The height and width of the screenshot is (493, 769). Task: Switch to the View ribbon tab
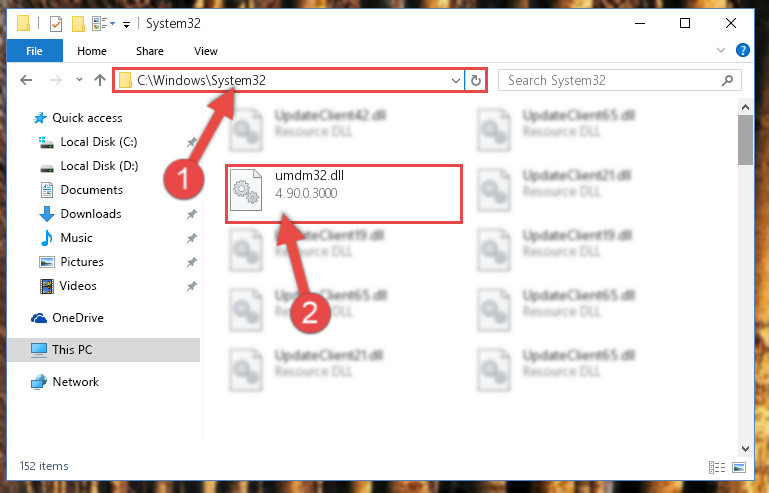(205, 51)
